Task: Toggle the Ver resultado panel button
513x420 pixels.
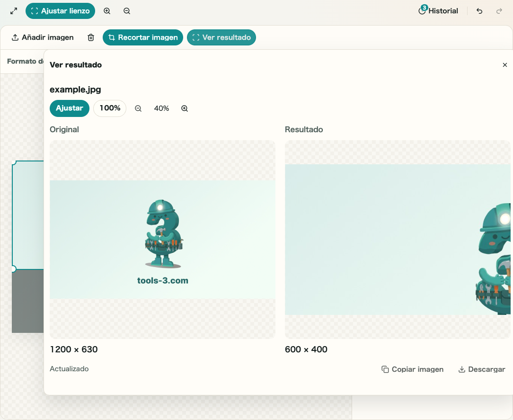Action: point(221,37)
